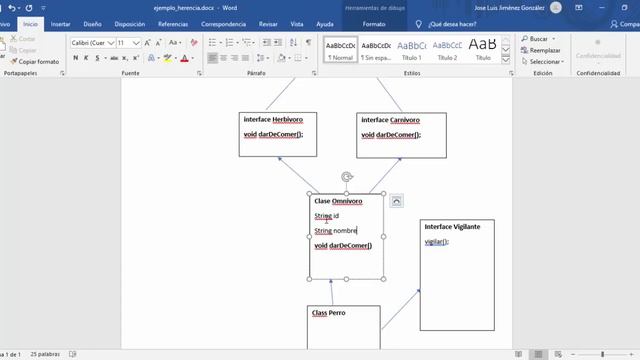Align text to the left
Viewport: 640px width, 360px height.
point(212,58)
